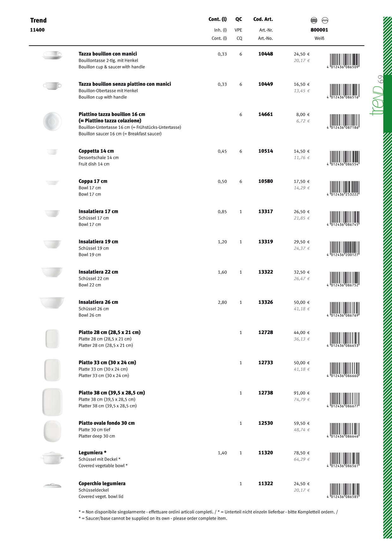Select the Piatto 38 cm platter image

[52, 402]
